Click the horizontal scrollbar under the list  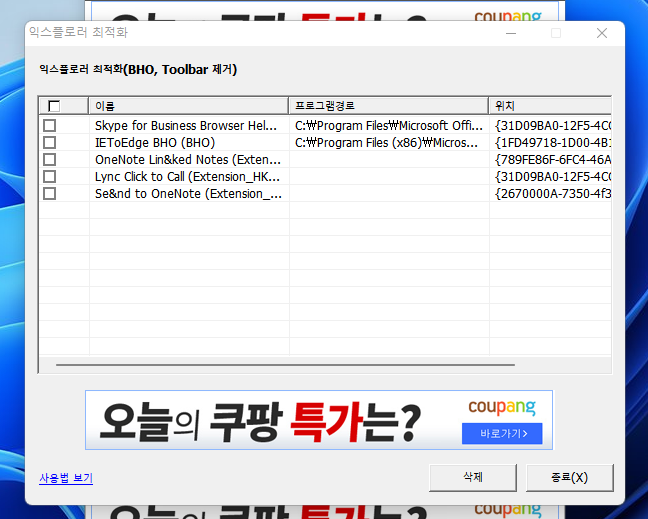coord(285,365)
